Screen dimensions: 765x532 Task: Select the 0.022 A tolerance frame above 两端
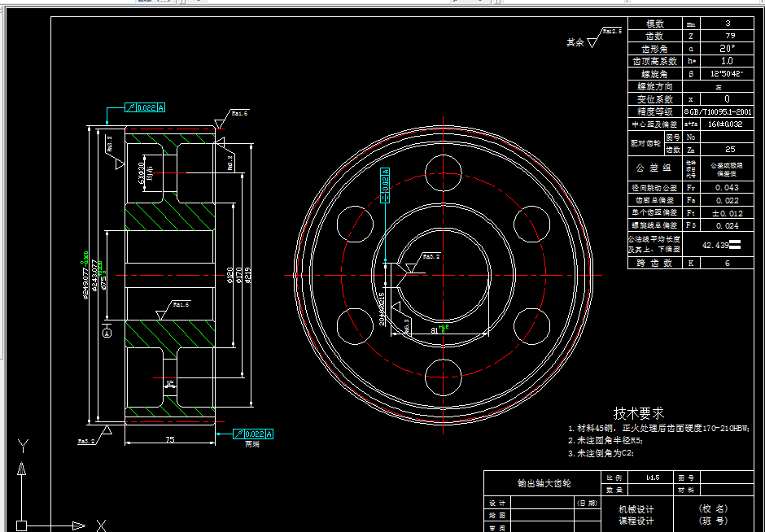click(253, 434)
